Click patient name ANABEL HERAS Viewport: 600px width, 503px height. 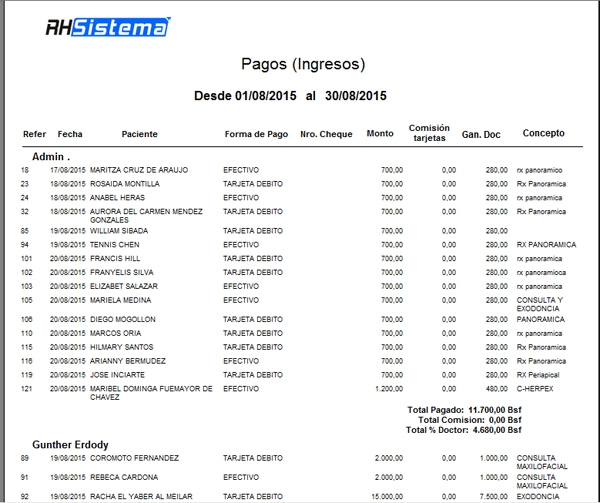(117, 198)
